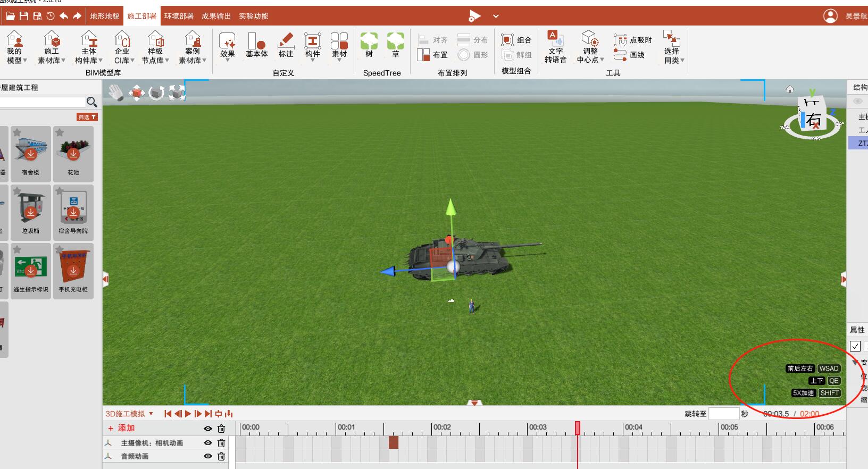868x469 pixels.
Task: Enable the 点吸附 point snap tool
Action: (633, 40)
